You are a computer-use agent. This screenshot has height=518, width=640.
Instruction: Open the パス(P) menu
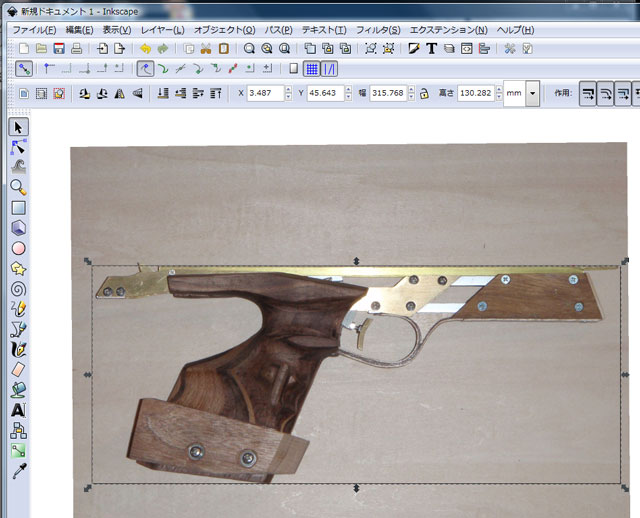(x=278, y=30)
